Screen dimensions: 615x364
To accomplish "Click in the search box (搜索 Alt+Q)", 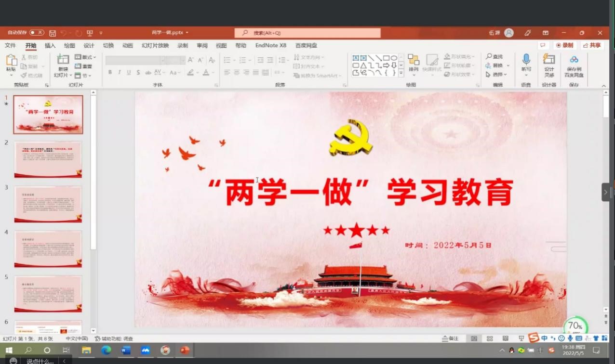I will point(307,33).
